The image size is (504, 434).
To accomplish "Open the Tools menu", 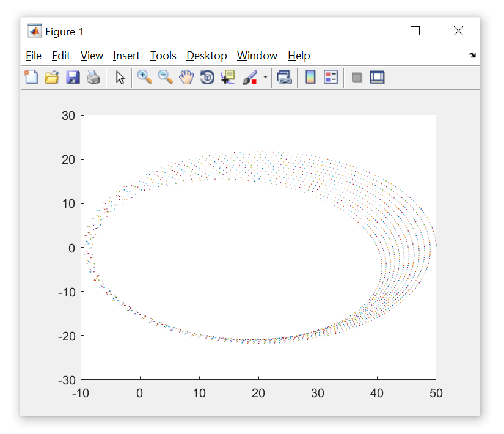I will pos(163,56).
